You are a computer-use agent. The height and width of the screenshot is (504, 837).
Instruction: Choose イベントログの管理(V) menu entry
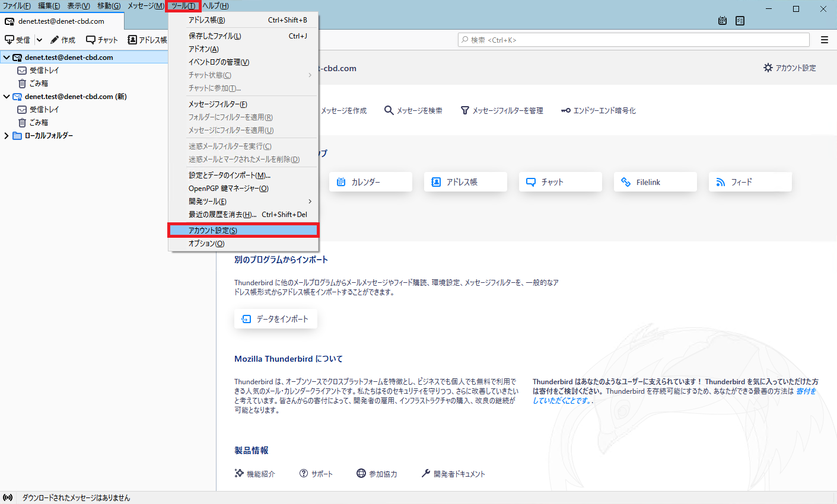coord(243,62)
